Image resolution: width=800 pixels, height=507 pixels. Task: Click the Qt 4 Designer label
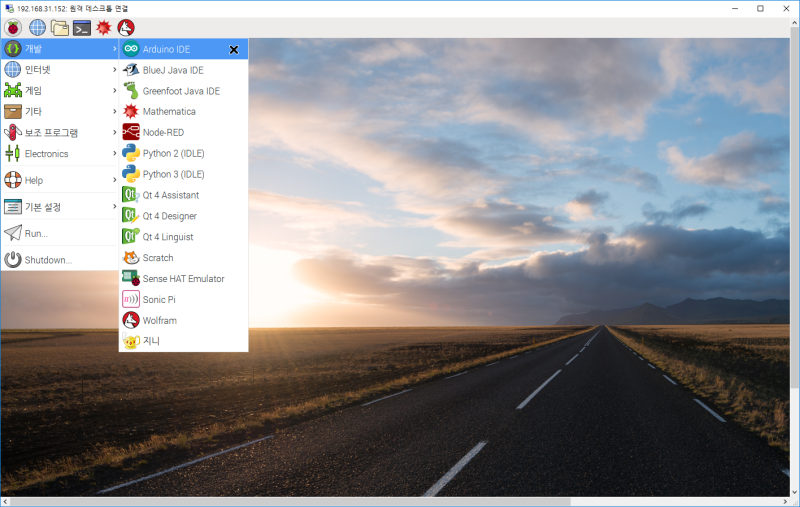170,216
